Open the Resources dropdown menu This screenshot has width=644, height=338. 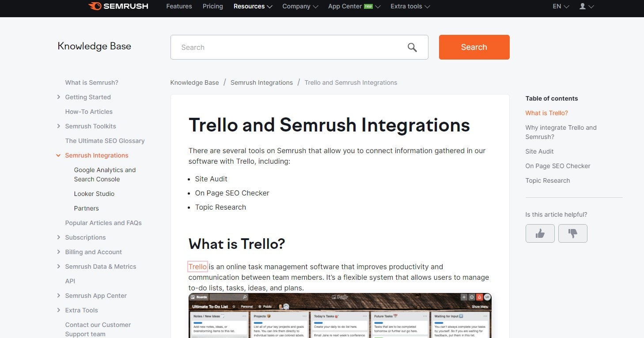pyautogui.click(x=253, y=6)
